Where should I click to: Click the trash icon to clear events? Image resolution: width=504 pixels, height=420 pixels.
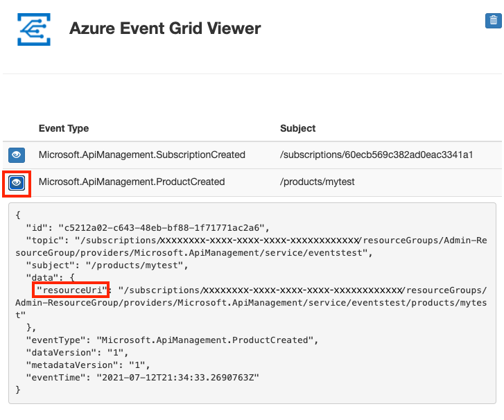pyautogui.click(x=493, y=21)
